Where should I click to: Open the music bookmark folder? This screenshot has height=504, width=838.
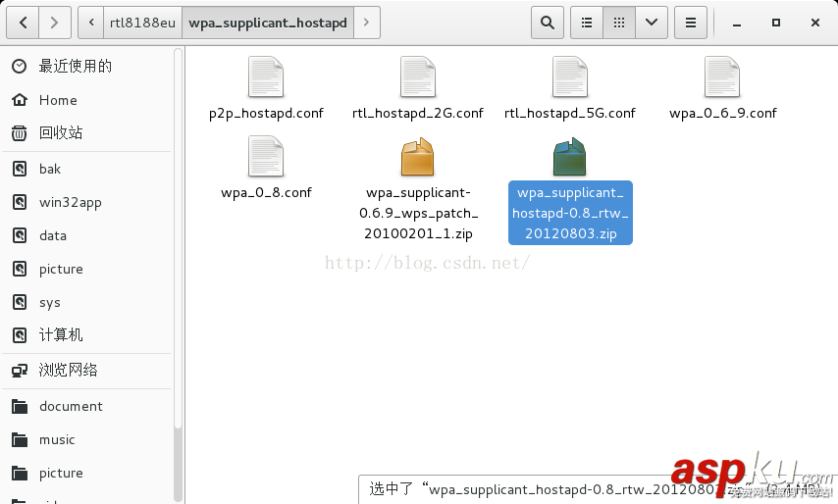tap(87, 439)
